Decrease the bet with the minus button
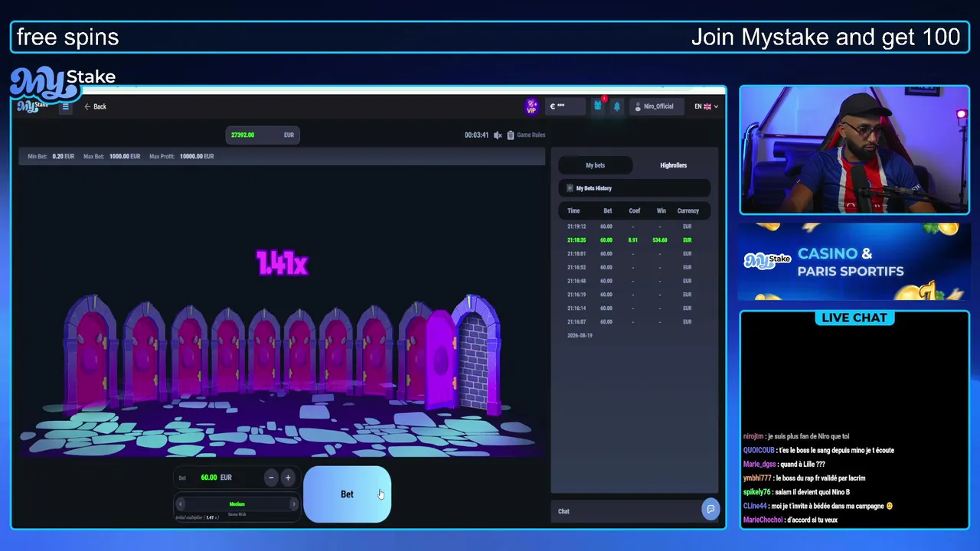 point(271,478)
